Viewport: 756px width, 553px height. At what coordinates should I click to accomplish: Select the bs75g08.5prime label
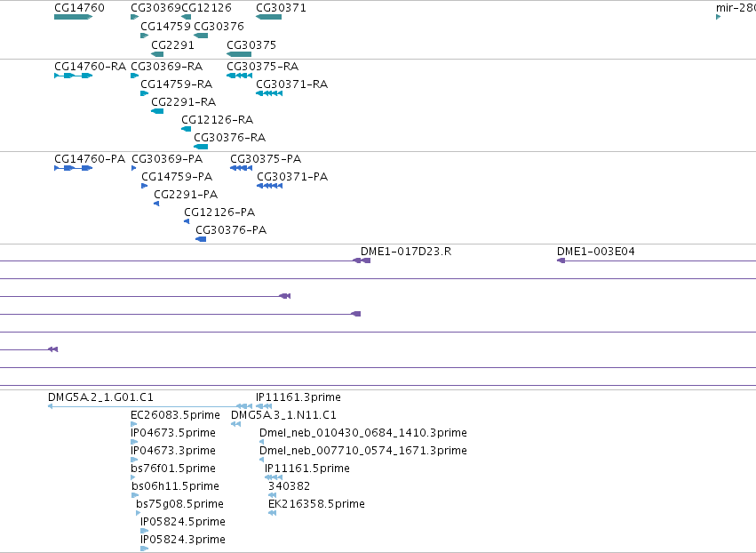pos(179,504)
